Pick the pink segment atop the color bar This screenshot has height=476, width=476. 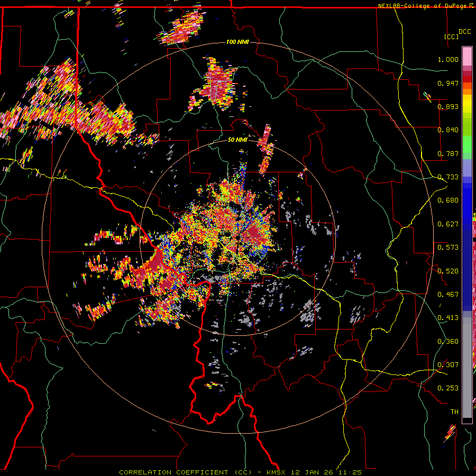467,57
